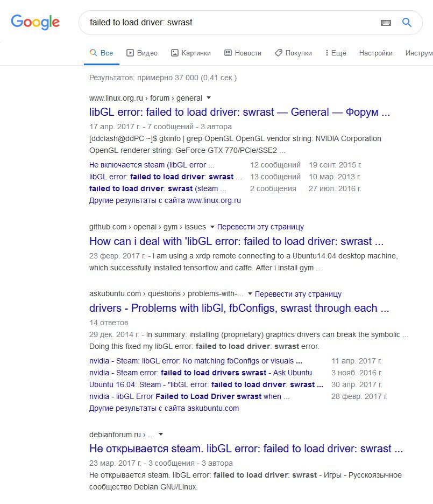Open the Инструменты search tools
Viewport: 433px width, 504px height.
[419, 53]
